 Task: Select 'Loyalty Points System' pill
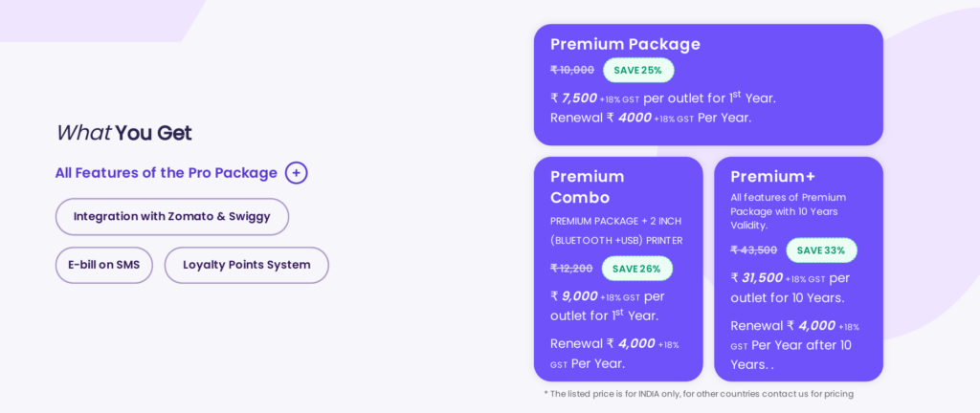click(x=246, y=265)
